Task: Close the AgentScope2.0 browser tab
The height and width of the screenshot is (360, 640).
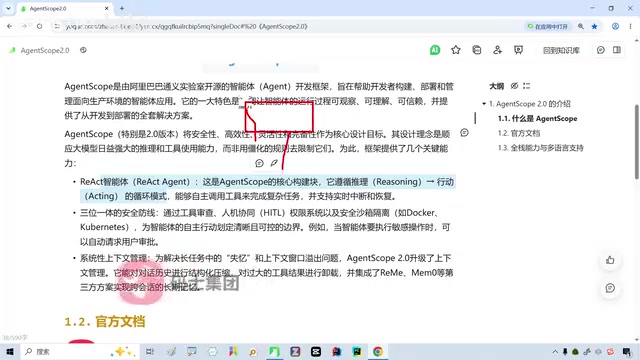Action: pyautogui.click(x=107, y=8)
